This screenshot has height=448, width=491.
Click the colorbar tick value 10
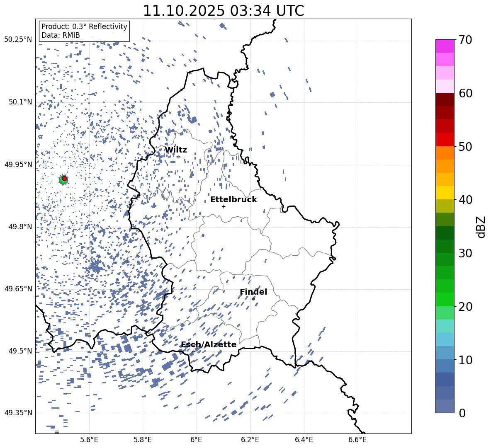pyautogui.click(x=465, y=360)
